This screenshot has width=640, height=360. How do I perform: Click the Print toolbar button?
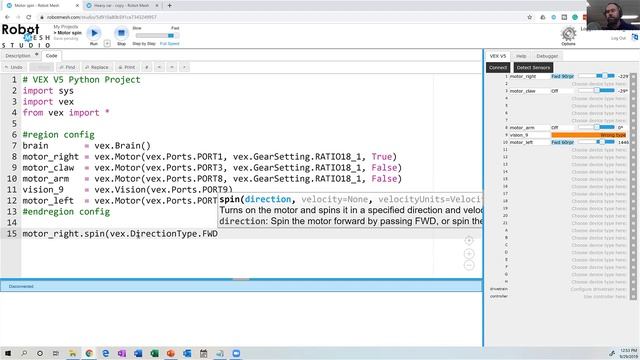point(127,67)
